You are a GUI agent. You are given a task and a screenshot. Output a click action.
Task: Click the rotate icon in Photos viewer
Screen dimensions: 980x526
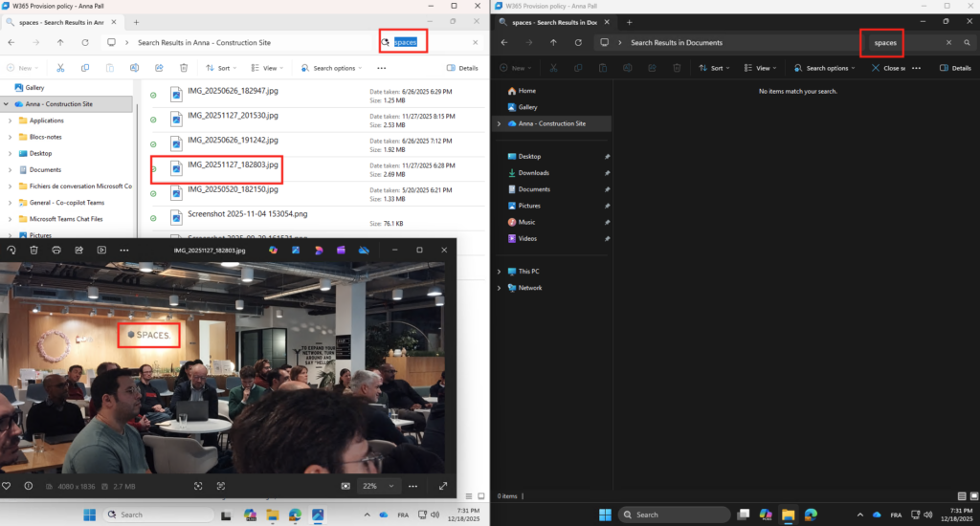11,250
